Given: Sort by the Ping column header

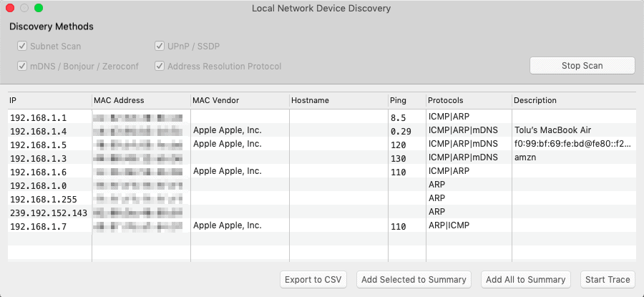Looking at the screenshot, I should tap(405, 100).
